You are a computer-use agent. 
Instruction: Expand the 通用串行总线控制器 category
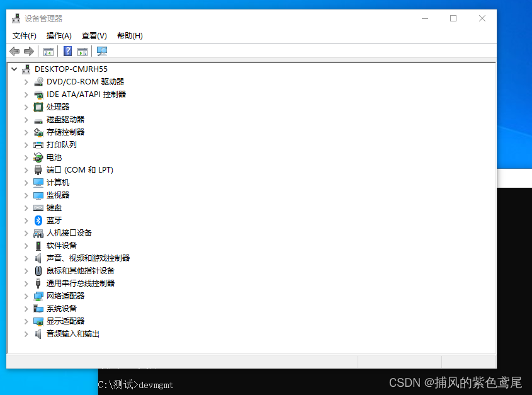pos(26,283)
